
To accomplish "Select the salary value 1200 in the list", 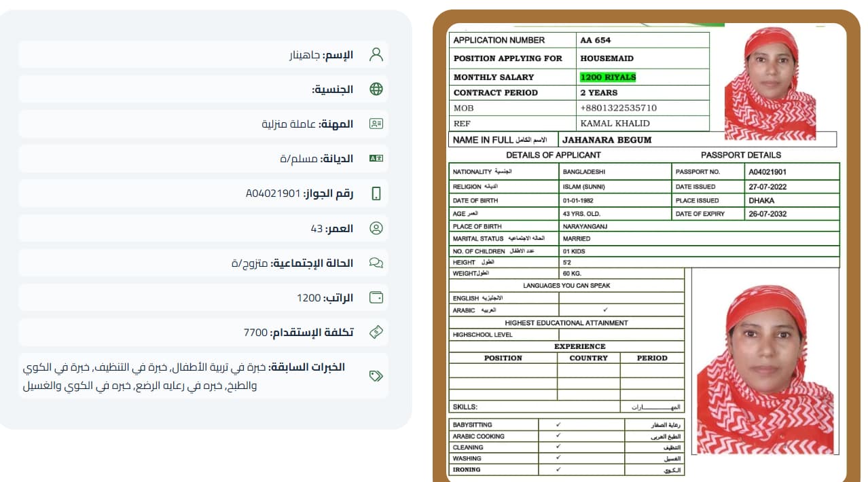I will (308, 297).
